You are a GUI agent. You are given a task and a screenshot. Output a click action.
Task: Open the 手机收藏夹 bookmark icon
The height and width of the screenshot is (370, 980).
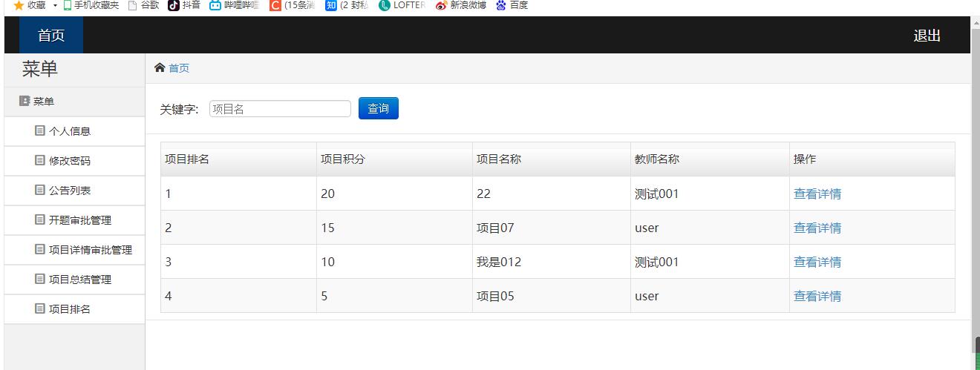coord(68,5)
